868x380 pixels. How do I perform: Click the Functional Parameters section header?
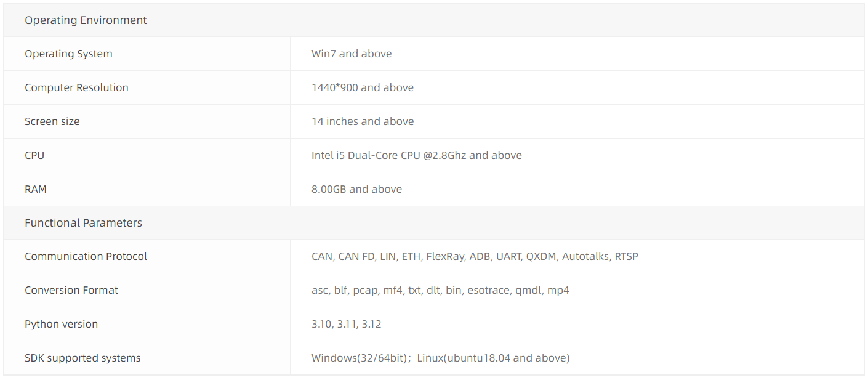[x=83, y=223]
